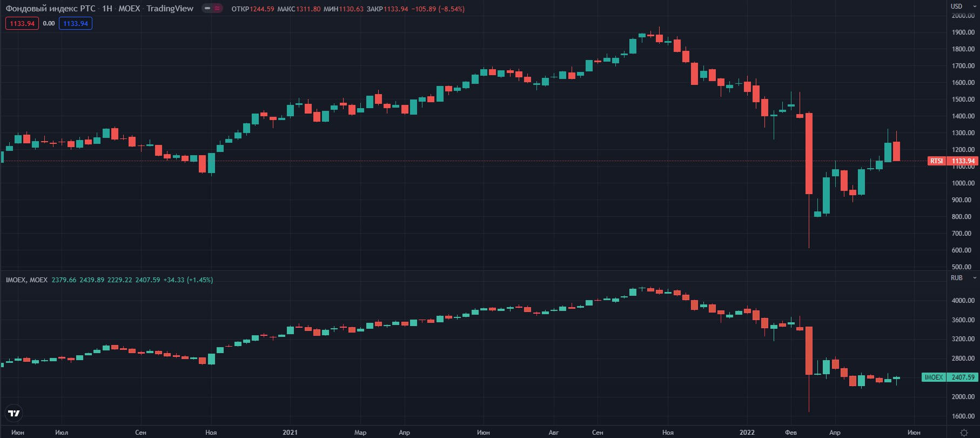Click the symbol title Фондовый индекс РТС

(50, 9)
